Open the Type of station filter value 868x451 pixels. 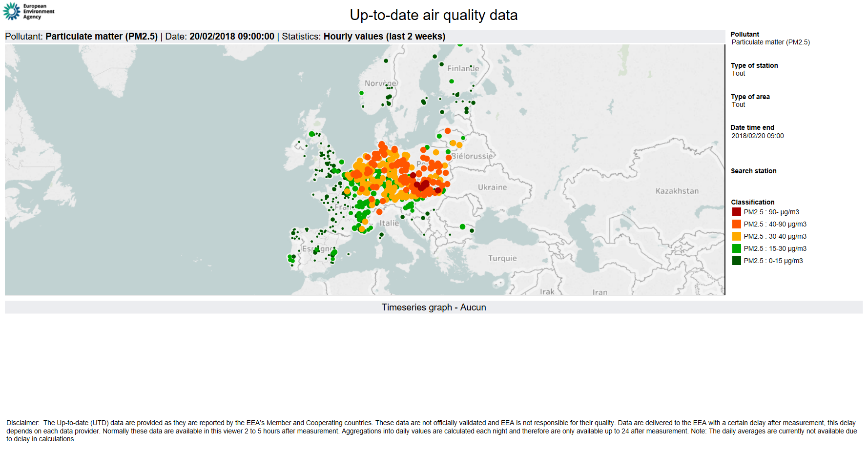click(x=738, y=74)
